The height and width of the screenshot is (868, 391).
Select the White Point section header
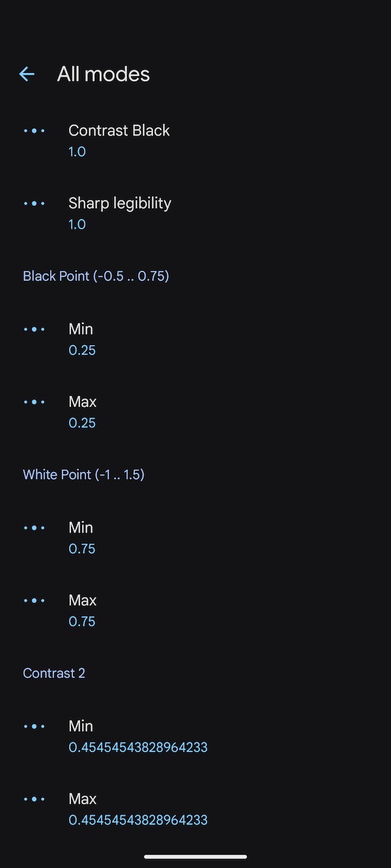pos(83,475)
